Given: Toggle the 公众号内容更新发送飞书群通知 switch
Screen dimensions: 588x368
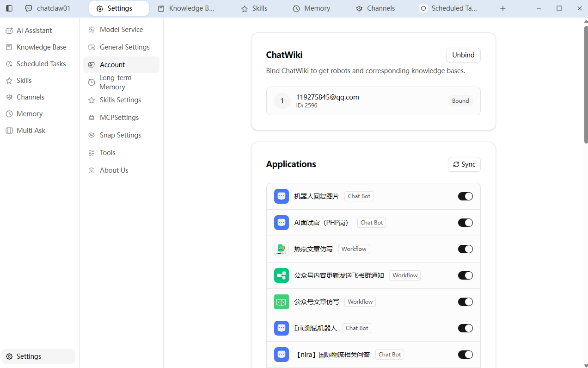Looking at the screenshot, I should tap(465, 275).
